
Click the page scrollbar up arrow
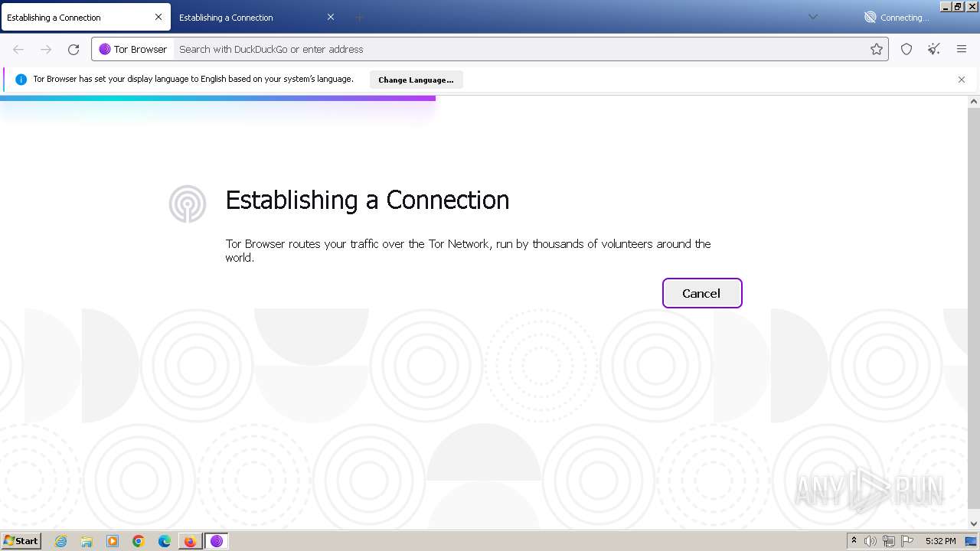point(974,101)
